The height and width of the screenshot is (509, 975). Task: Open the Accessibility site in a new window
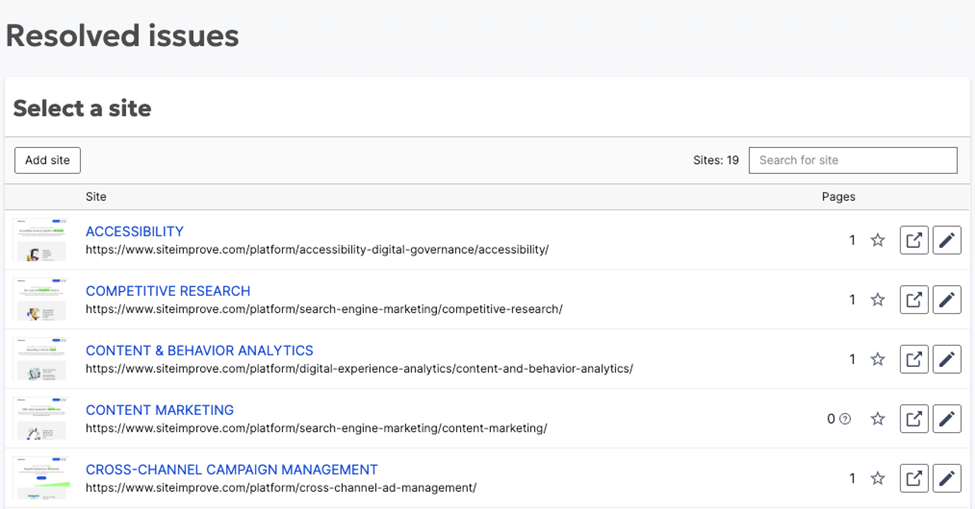pyautogui.click(x=914, y=240)
